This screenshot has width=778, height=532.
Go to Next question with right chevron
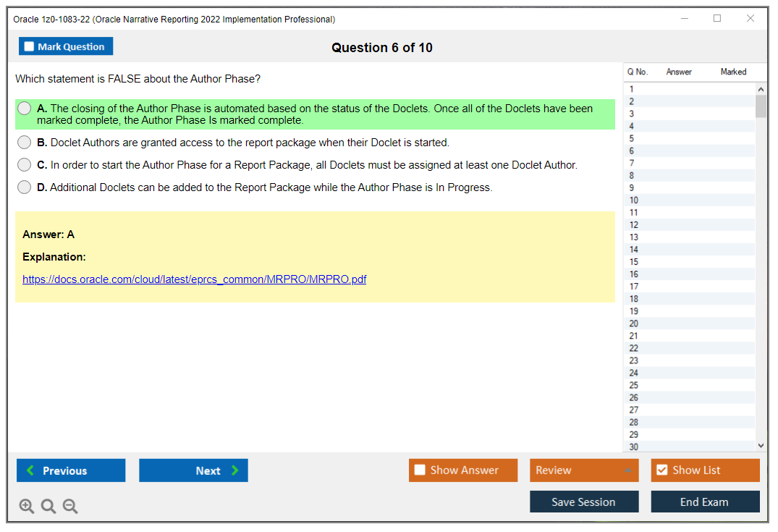click(x=193, y=470)
